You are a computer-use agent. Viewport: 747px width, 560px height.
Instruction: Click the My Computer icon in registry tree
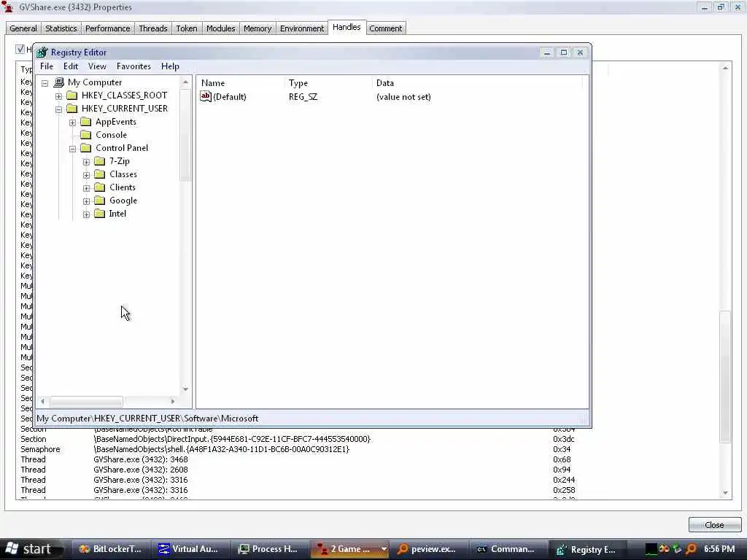pos(58,82)
